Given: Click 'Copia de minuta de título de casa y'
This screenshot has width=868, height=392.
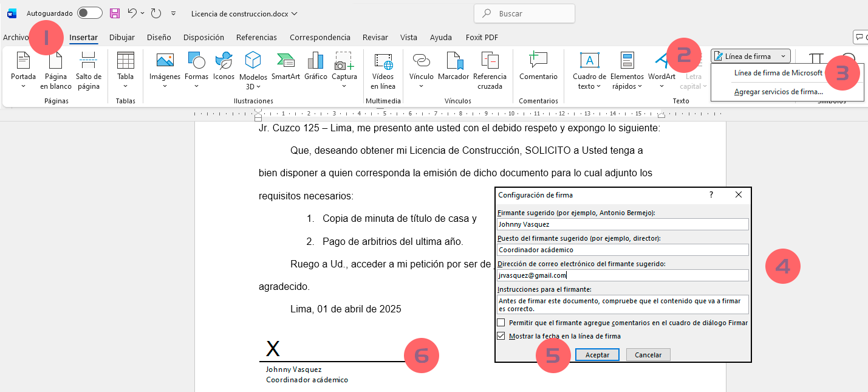Looking at the screenshot, I should click(400, 218).
